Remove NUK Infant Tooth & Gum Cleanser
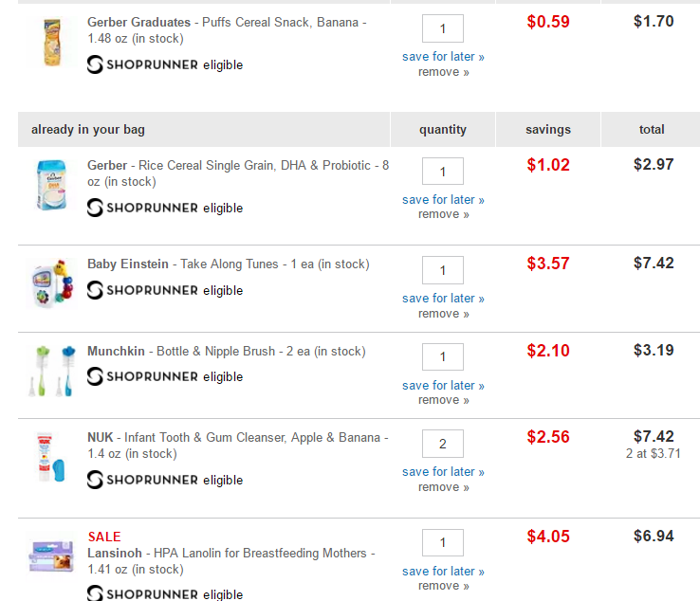The image size is (700, 601). pyautogui.click(x=443, y=487)
